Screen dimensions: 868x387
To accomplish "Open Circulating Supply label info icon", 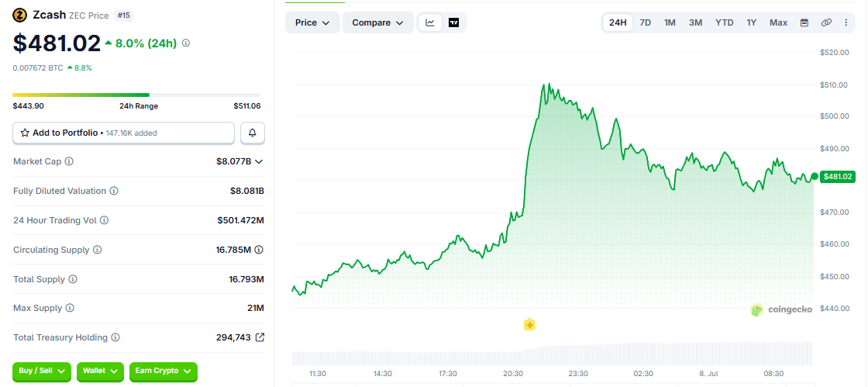I will (98, 250).
